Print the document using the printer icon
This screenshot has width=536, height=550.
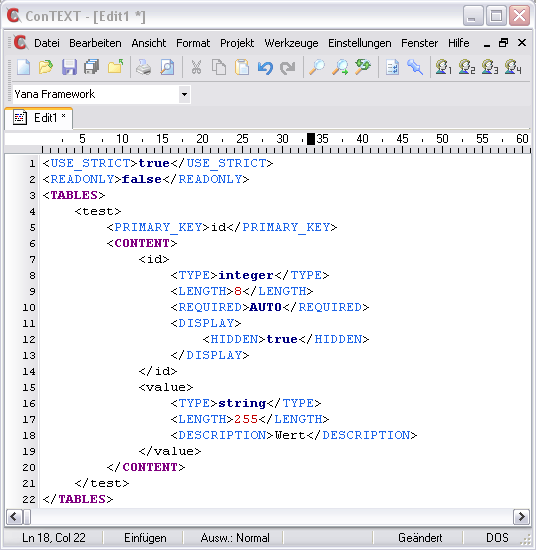point(143,67)
